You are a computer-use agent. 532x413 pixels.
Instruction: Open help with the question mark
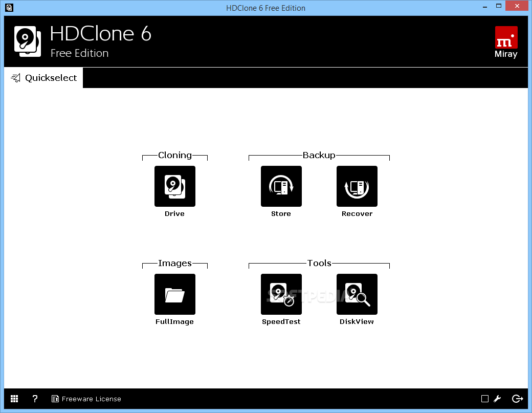click(x=35, y=399)
